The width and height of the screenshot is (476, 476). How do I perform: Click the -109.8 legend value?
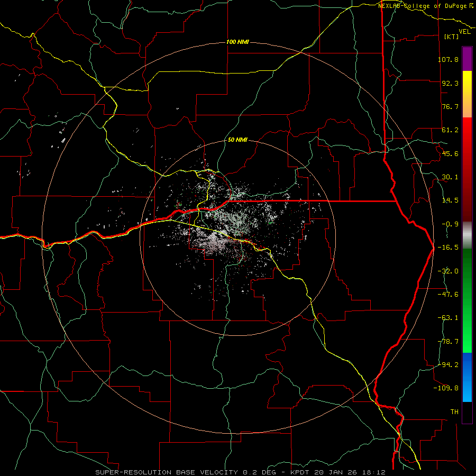(x=446, y=388)
